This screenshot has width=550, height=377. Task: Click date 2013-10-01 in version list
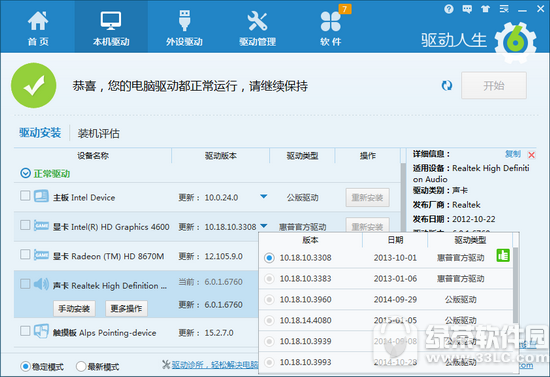395,258
